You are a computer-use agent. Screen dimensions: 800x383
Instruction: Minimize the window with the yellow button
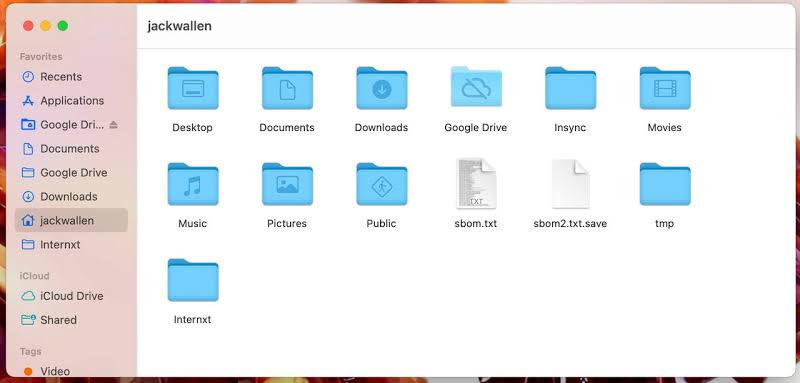coord(45,26)
